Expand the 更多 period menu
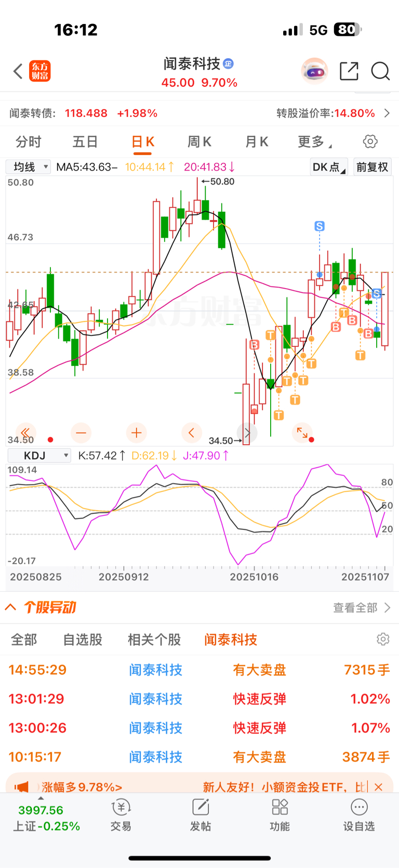This screenshot has width=399, height=868. [315, 141]
